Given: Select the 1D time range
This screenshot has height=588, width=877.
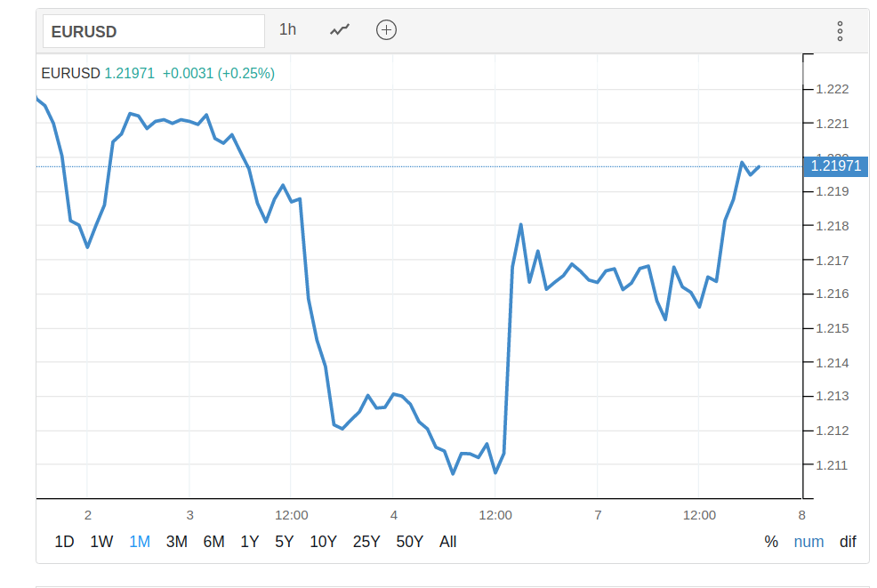Looking at the screenshot, I should (x=64, y=542).
